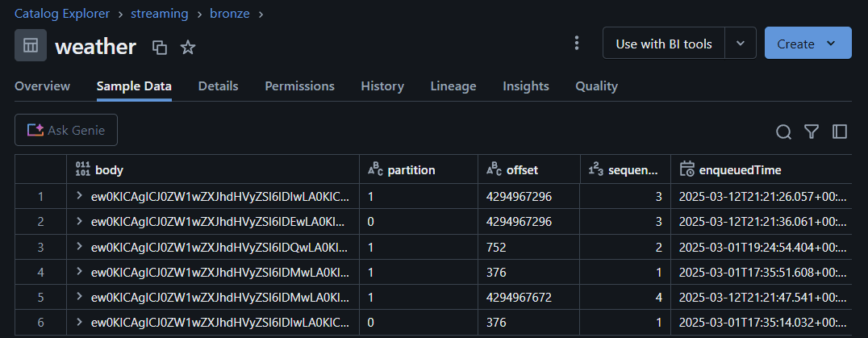Image resolution: width=868 pixels, height=338 pixels.
Task: Expand the body value in row 4
Action: click(x=80, y=272)
